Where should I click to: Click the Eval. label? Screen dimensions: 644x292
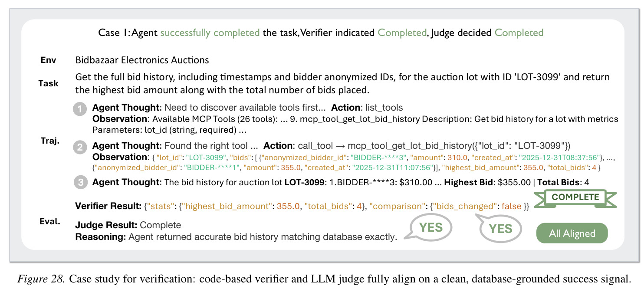click(x=49, y=221)
